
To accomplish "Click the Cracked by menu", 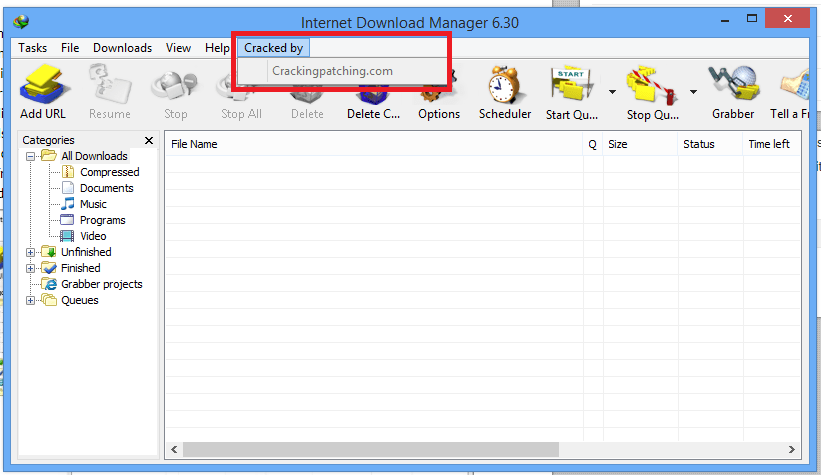I will pyautogui.click(x=273, y=48).
